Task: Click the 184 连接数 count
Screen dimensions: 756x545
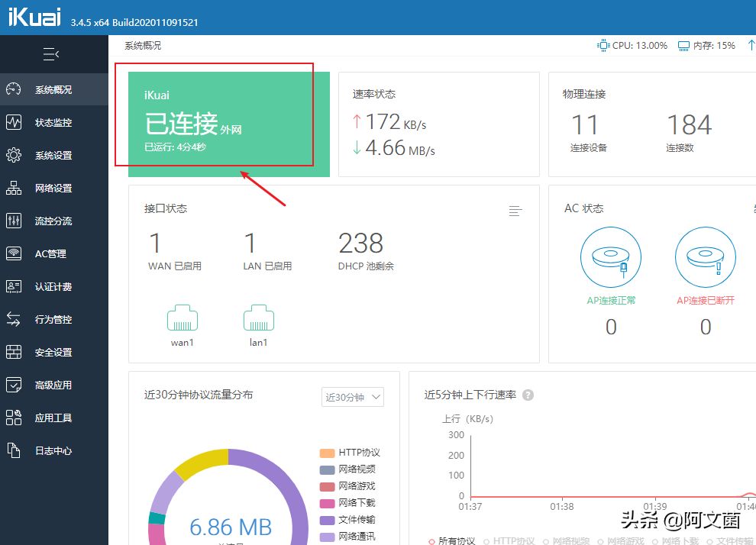Action: pos(689,124)
